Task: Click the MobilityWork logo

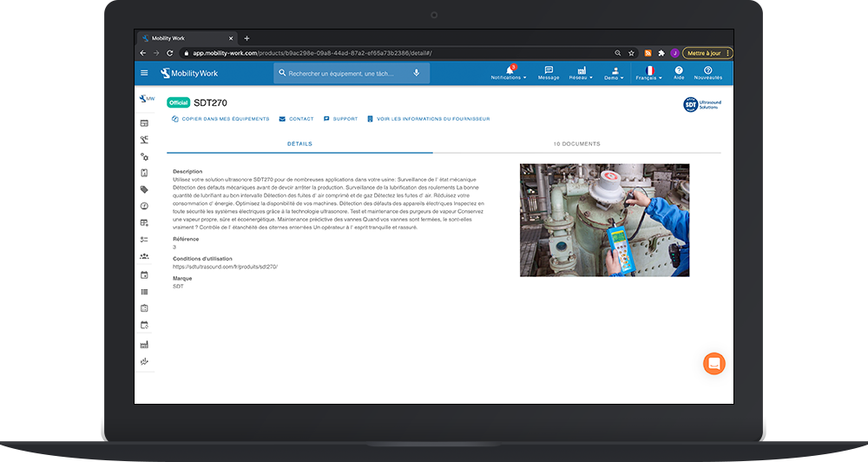Action: point(189,73)
